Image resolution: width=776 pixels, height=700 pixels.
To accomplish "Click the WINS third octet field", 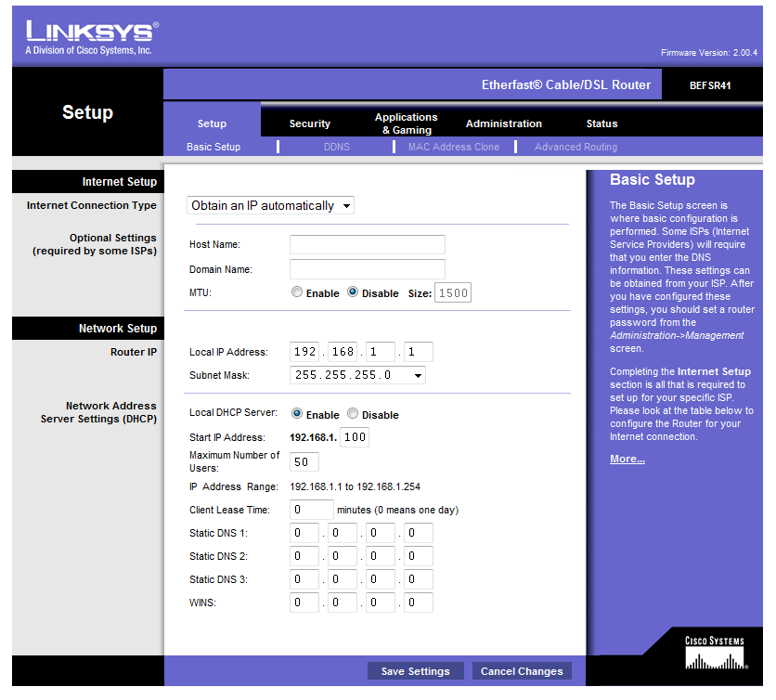I will pos(381,603).
